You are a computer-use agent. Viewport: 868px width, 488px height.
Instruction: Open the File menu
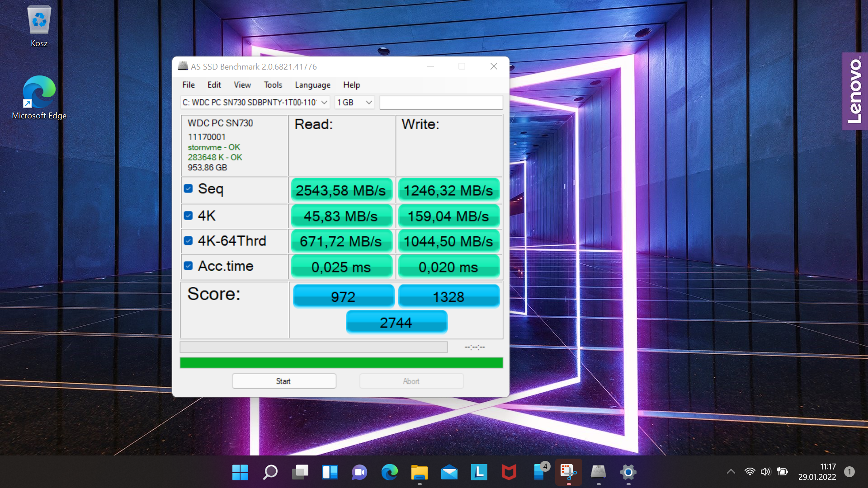pos(189,85)
